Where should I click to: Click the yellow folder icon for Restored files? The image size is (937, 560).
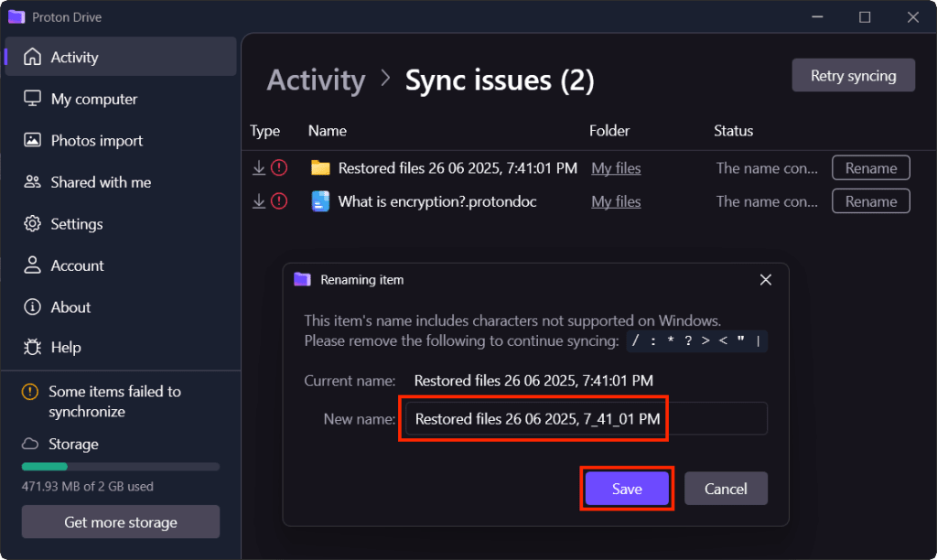pyautogui.click(x=320, y=168)
